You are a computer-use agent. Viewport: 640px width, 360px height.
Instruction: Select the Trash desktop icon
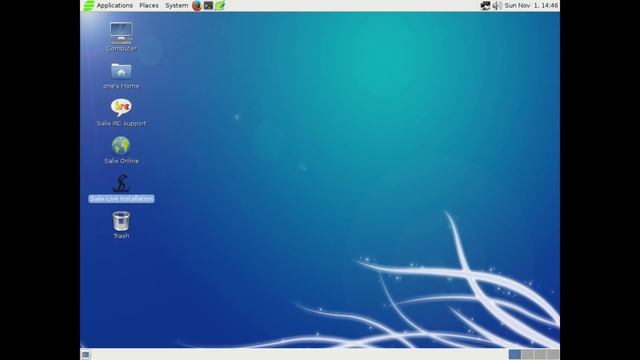(x=121, y=221)
